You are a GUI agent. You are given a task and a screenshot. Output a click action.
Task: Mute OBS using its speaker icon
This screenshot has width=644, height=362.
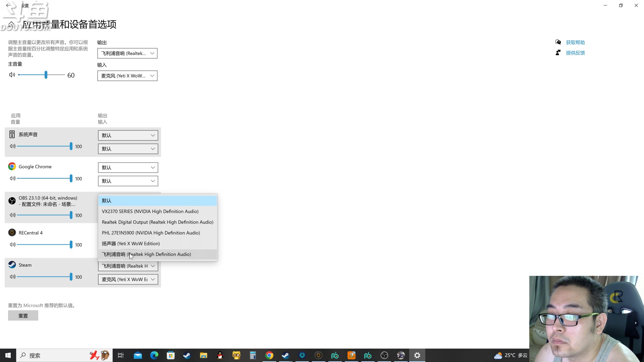[13, 215]
